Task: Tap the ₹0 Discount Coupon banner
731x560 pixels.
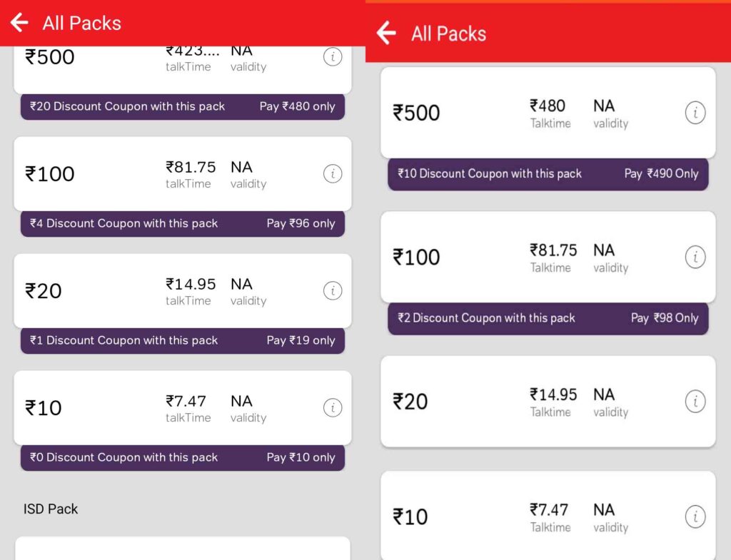Action: [x=183, y=457]
